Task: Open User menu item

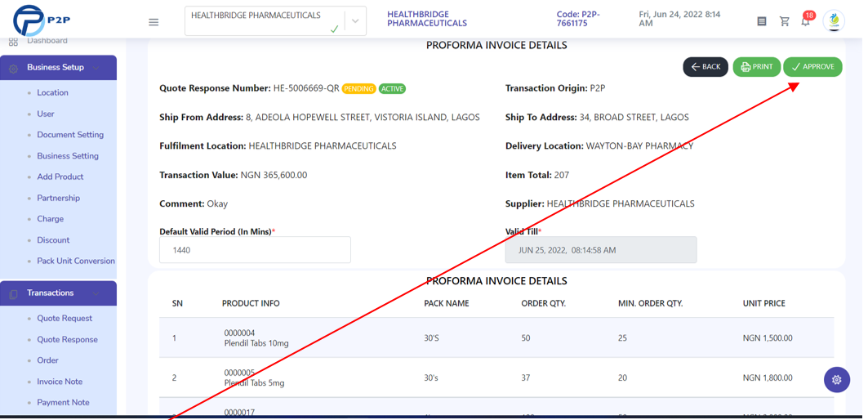Action: pyautogui.click(x=46, y=114)
